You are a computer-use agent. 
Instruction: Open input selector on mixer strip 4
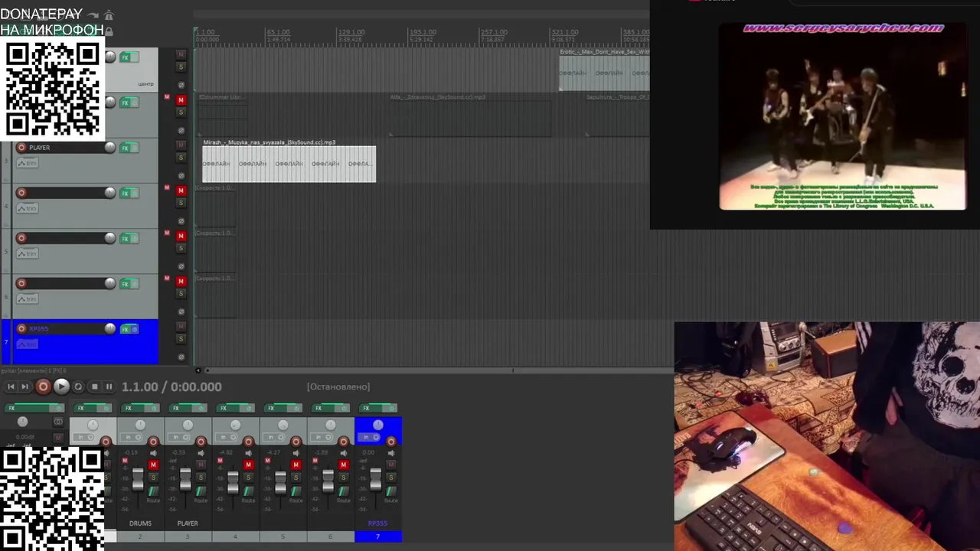click(227, 437)
